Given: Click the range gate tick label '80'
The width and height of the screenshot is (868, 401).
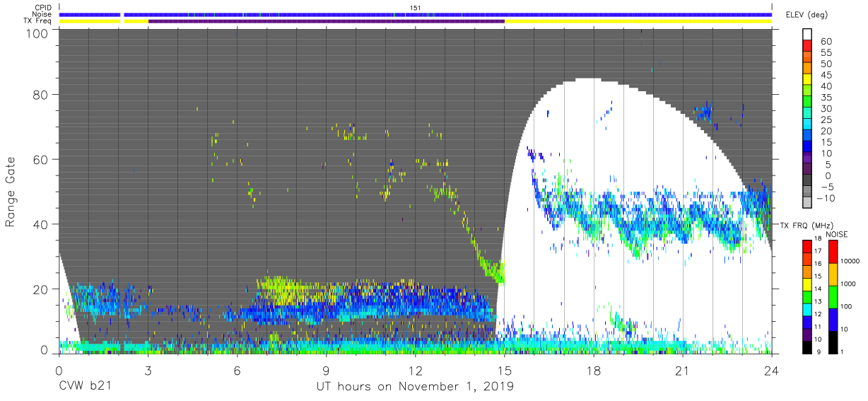Looking at the screenshot, I should point(40,95).
